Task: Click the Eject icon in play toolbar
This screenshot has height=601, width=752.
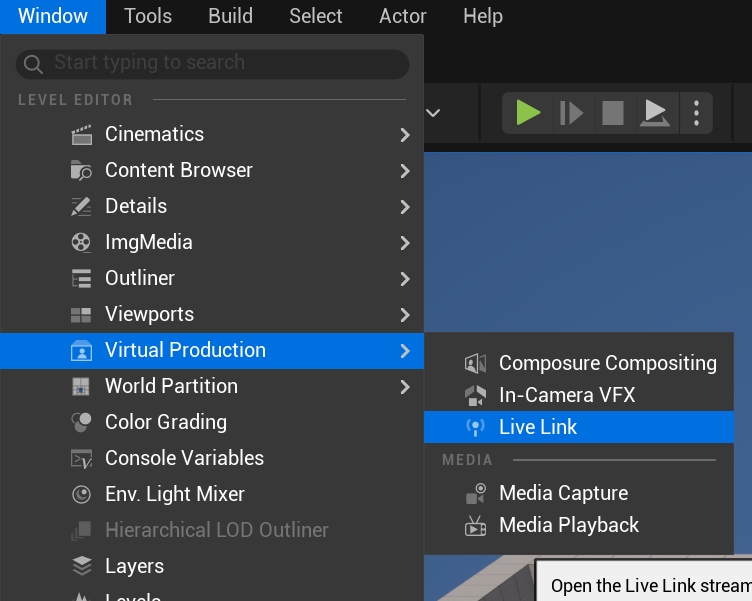Action: tap(654, 112)
